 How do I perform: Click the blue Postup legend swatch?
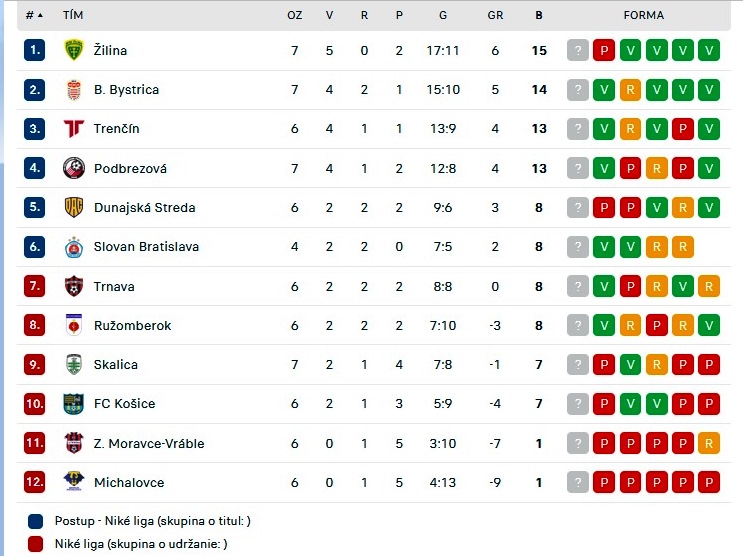click(x=36, y=521)
